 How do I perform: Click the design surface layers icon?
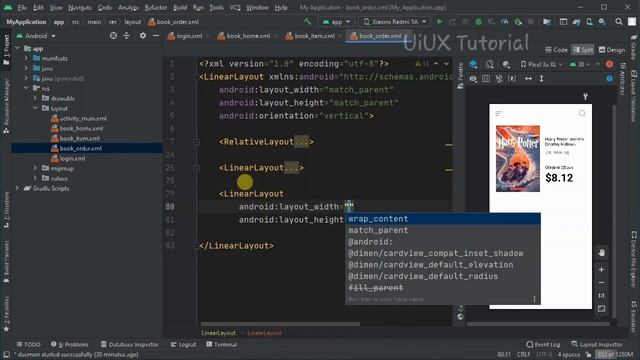(473, 64)
